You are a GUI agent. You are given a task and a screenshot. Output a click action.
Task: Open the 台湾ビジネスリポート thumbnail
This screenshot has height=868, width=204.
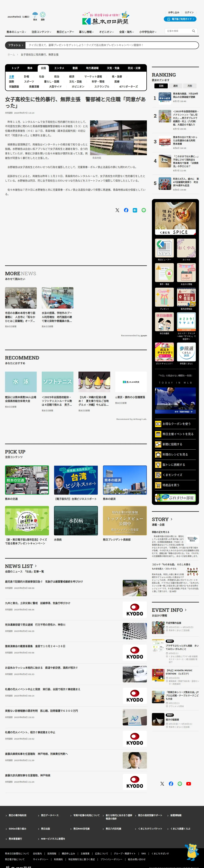coord(76,480)
